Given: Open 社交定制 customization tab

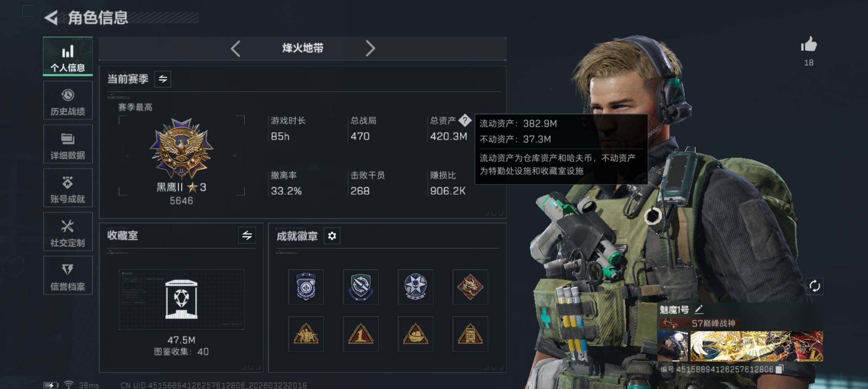Looking at the screenshot, I should (x=68, y=232).
